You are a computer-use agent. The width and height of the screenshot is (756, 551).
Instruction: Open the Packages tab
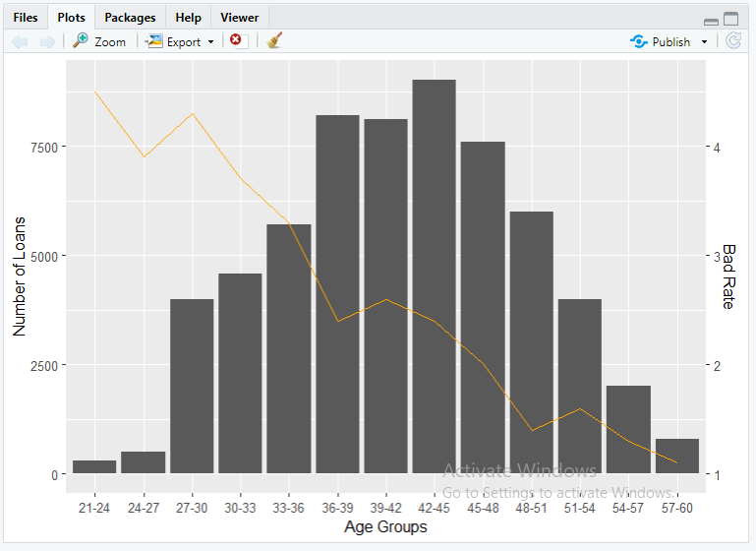[130, 18]
